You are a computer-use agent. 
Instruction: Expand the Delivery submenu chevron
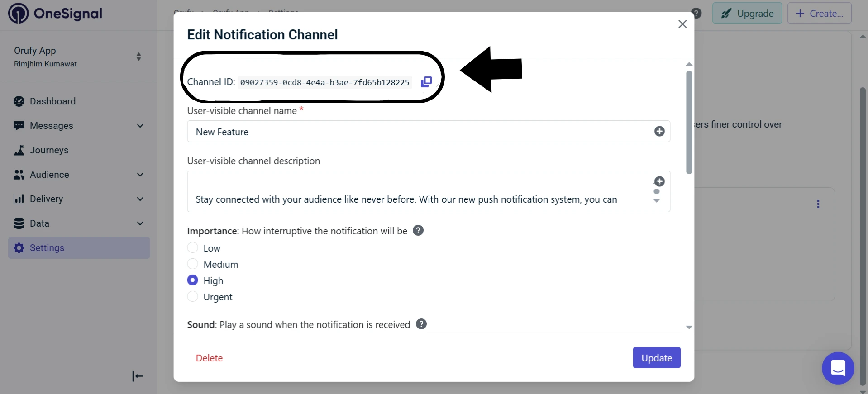pyautogui.click(x=140, y=199)
